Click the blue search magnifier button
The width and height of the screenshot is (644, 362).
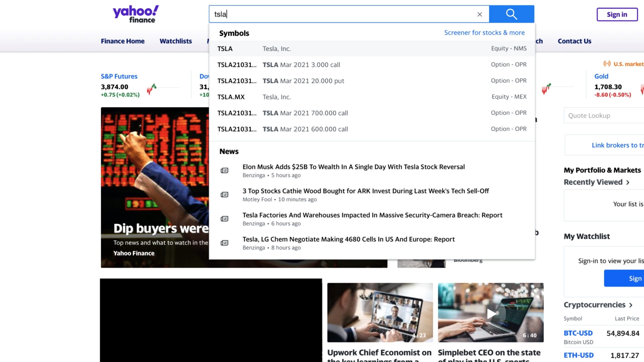[x=511, y=14]
